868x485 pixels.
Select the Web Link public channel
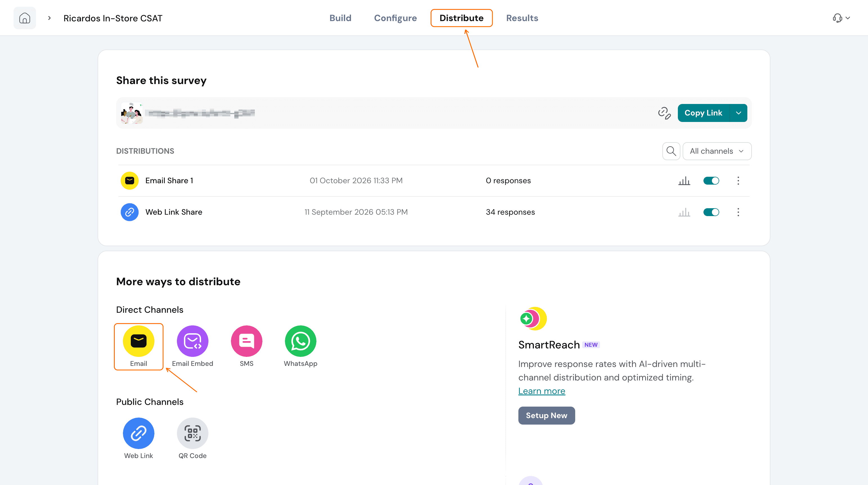click(x=138, y=439)
